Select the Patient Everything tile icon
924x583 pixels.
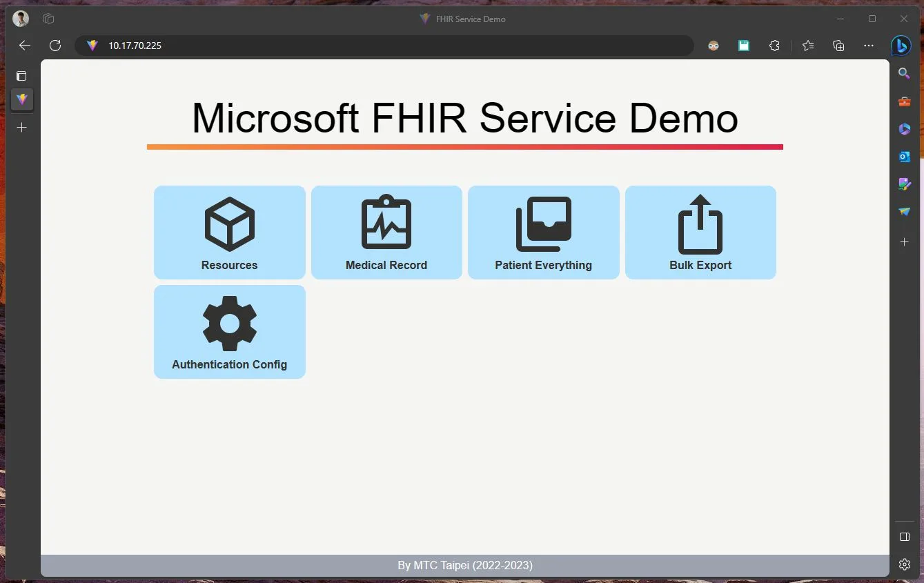(543, 222)
